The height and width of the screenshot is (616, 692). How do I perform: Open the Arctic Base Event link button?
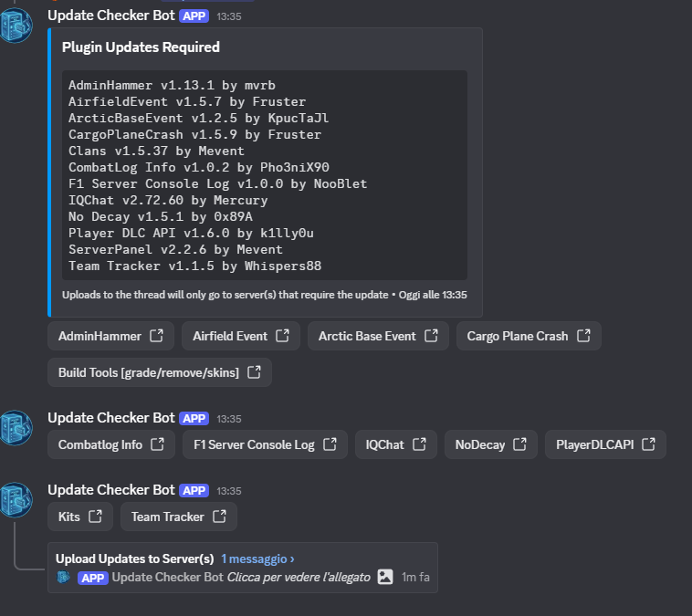377,336
